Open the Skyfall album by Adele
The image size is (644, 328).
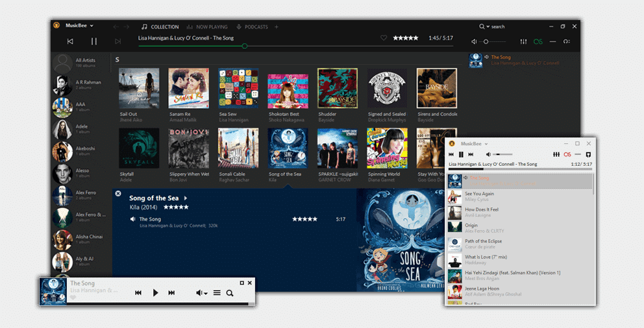coord(139,148)
